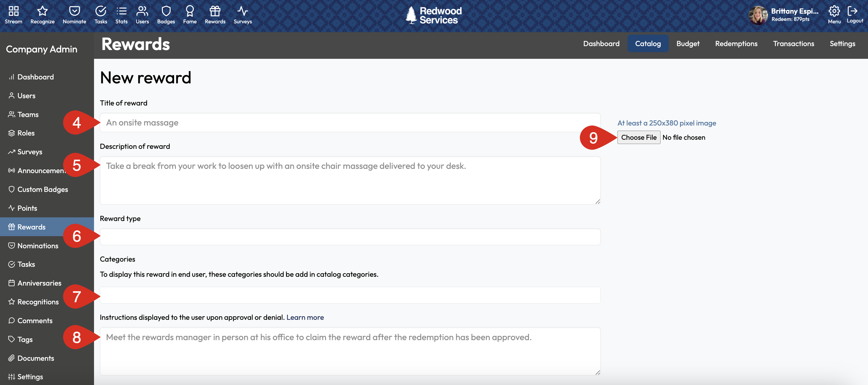Click the Logout icon
The image size is (868, 385).
click(855, 14)
